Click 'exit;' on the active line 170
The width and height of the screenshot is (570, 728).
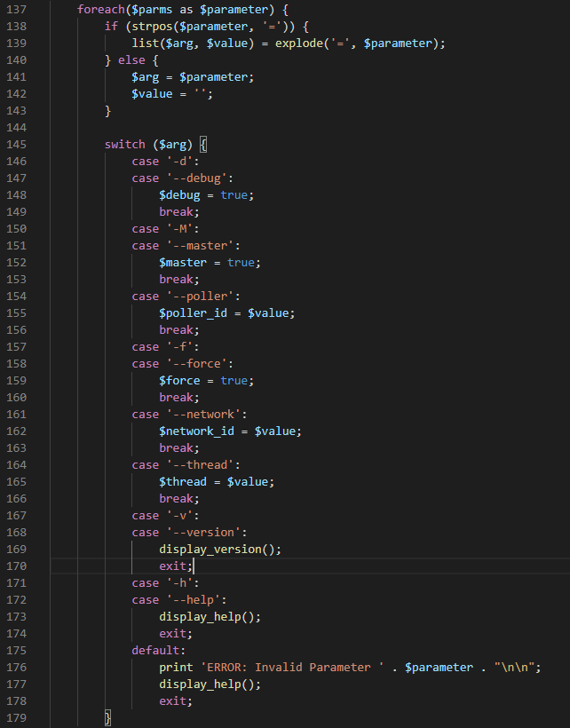click(x=176, y=566)
